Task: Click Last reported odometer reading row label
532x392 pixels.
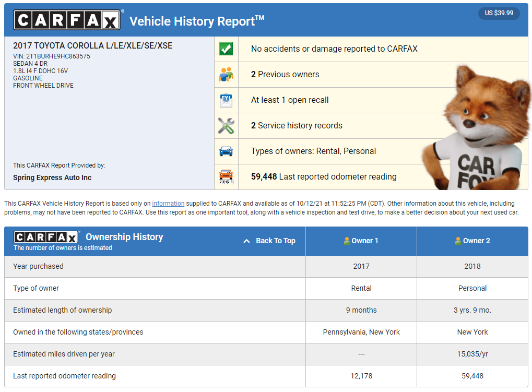Action: click(64, 376)
